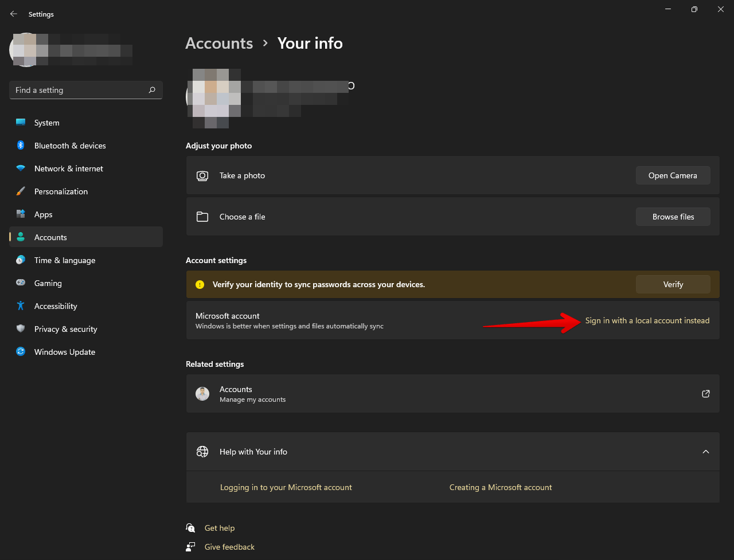Click the Time & language clock icon
This screenshot has width=734, height=560.
click(x=21, y=260)
